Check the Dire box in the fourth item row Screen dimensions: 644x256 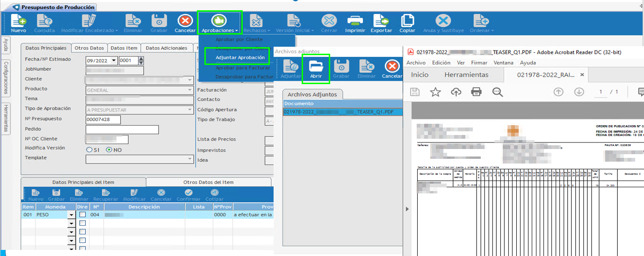pos(82,240)
